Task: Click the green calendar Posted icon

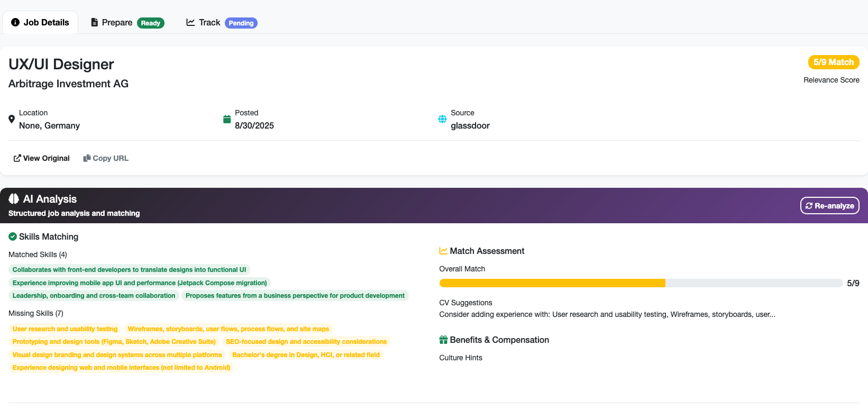Action: (227, 119)
